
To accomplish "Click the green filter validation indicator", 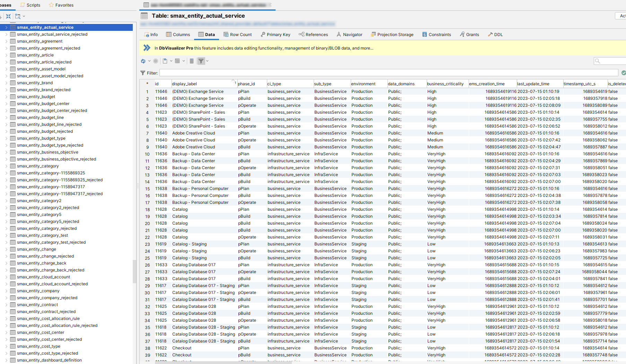I will pos(623,73).
